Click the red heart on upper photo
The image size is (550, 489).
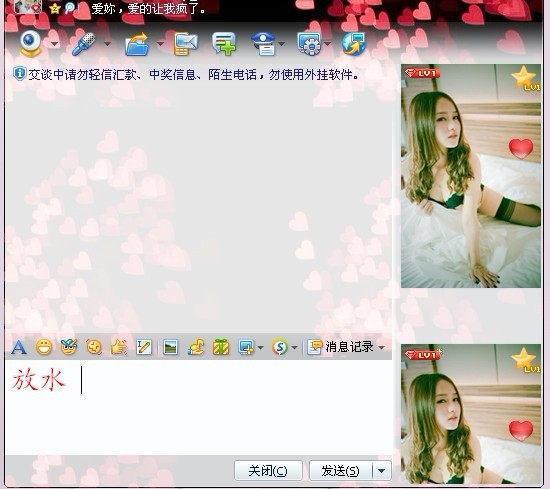tap(521, 148)
